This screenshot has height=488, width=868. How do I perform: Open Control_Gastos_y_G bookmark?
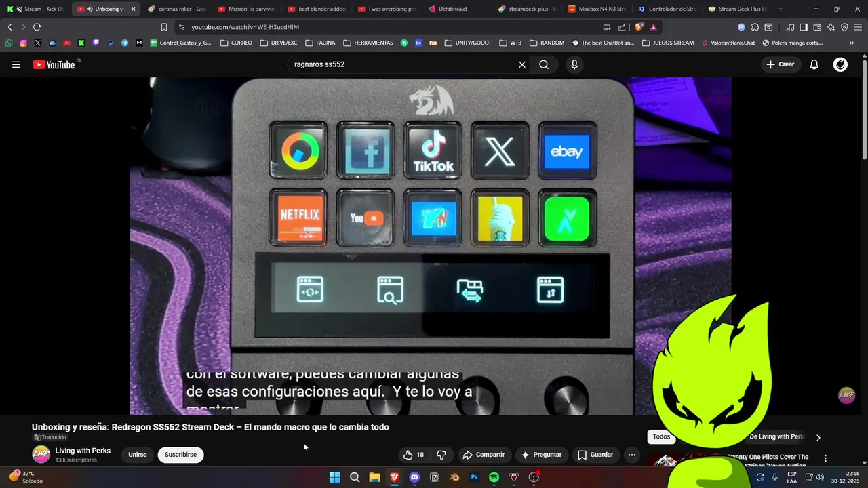point(180,43)
